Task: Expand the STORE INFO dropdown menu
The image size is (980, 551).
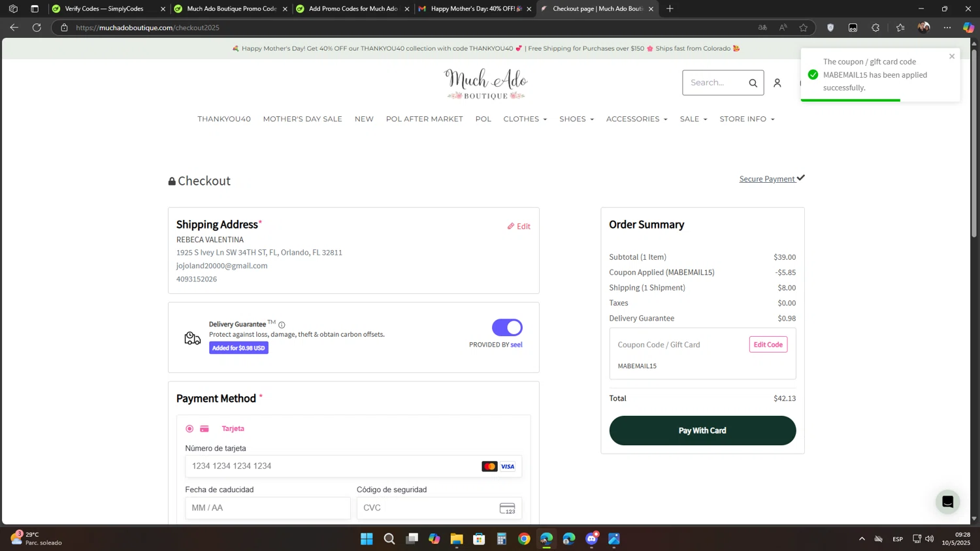Action: pos(747,119)
